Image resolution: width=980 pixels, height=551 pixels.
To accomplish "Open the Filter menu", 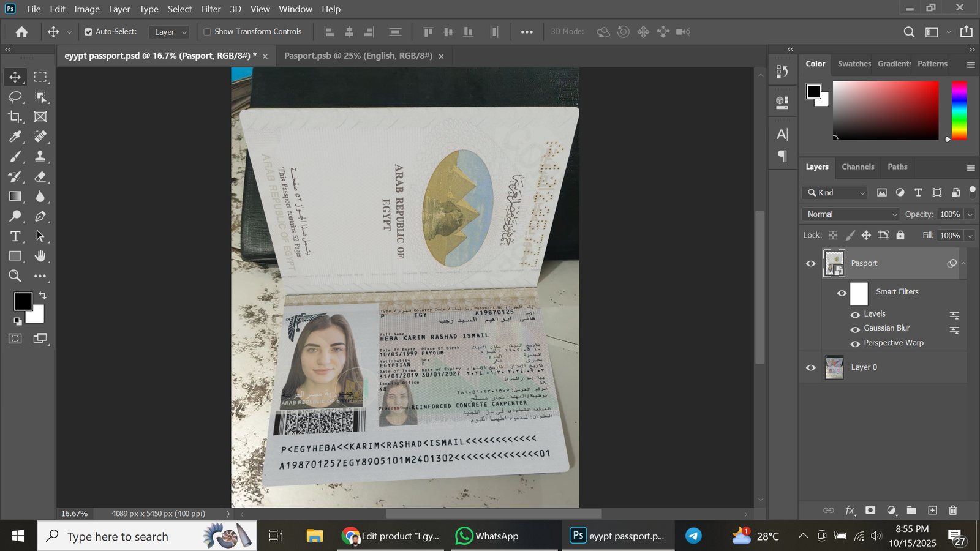I will click(210, 9).
